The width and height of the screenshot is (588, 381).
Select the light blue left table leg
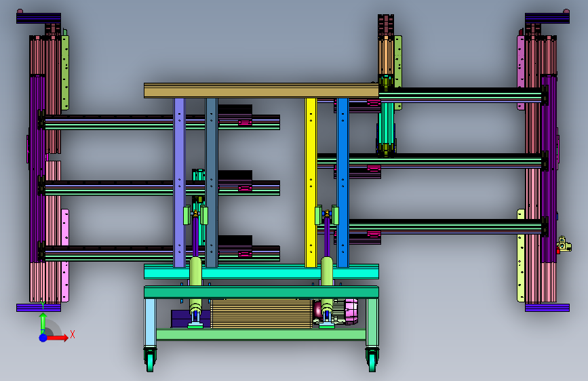151,323
